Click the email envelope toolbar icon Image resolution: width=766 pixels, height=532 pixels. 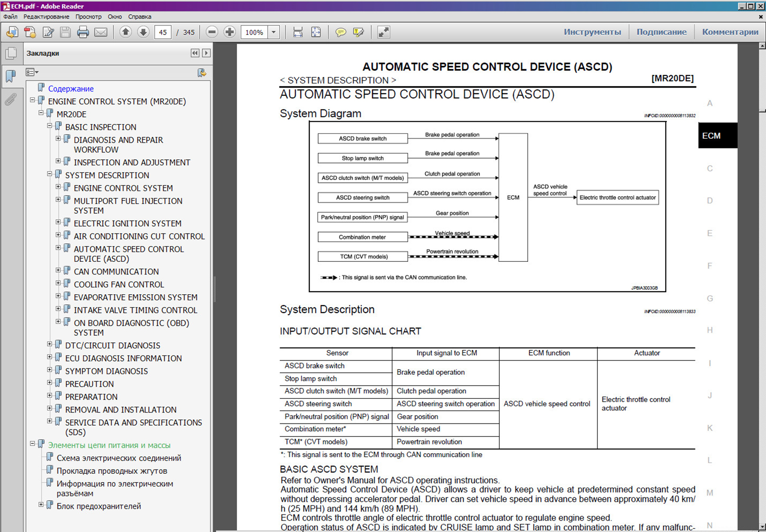101,32
